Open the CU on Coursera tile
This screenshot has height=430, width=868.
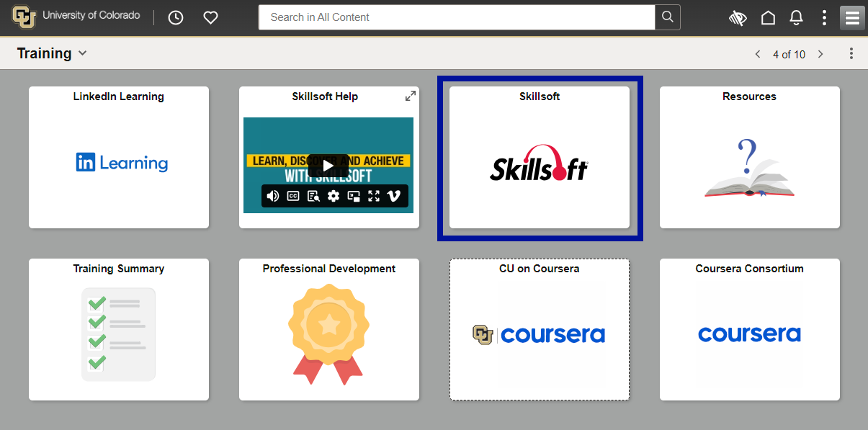[x=540, y=329]
